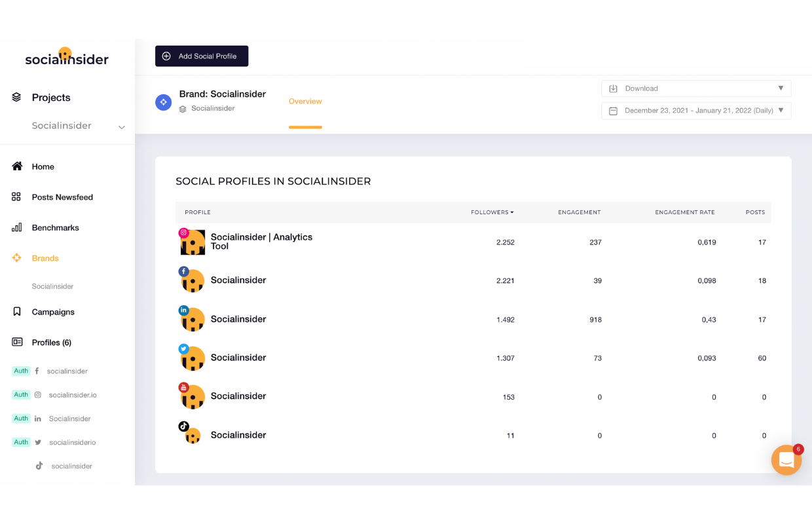Screen dimensions: 812x524
Task: Open the Campaigns page
Action: [x=53, y=312]
